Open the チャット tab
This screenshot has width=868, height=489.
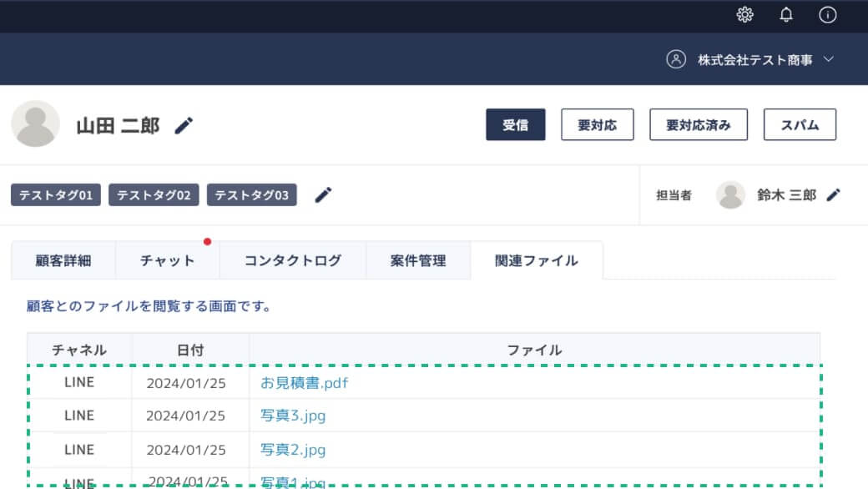click(x=167, y=260)
